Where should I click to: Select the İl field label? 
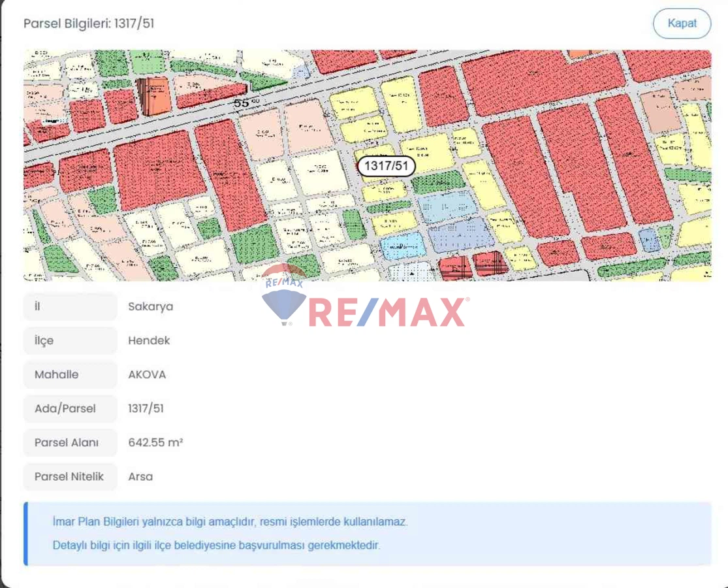[x=37, y=306]
